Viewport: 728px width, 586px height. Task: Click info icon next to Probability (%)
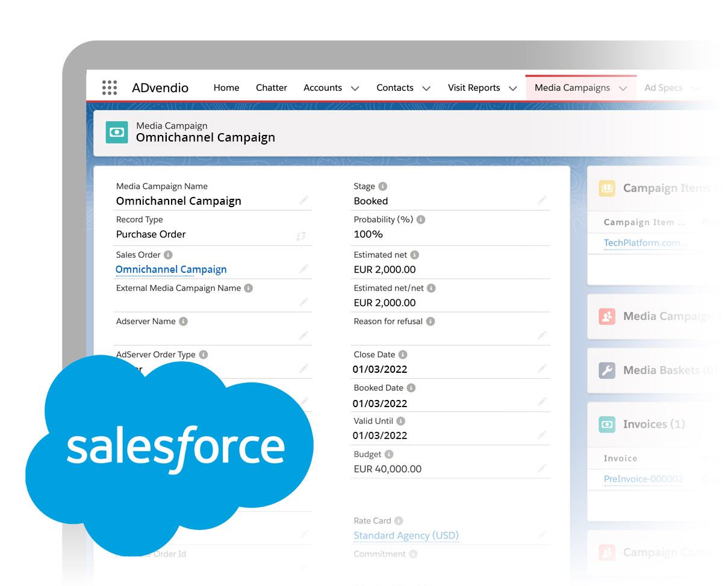421,220
